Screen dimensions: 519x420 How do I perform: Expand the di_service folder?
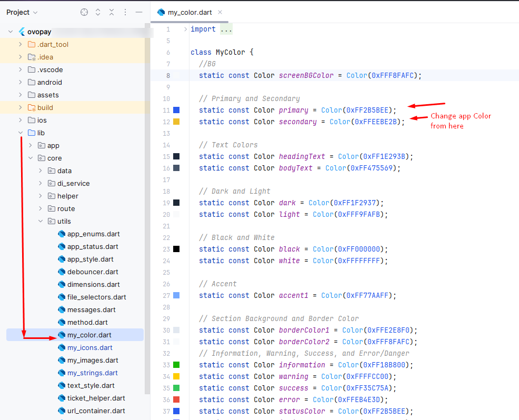click(x=41, y=183)
